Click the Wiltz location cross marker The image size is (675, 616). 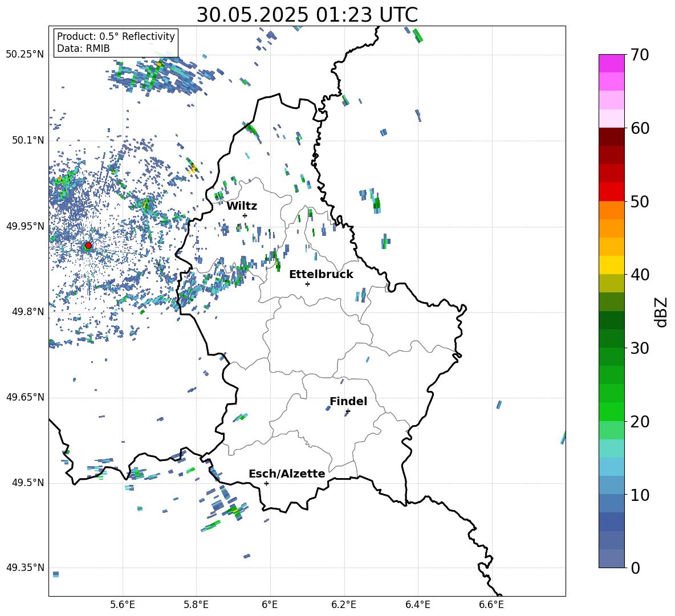click(245, 215)
